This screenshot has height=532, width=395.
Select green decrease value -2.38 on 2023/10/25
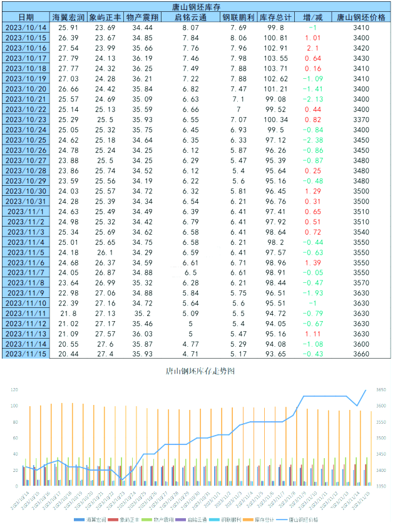pyautogui.click(x=312, y=140)
